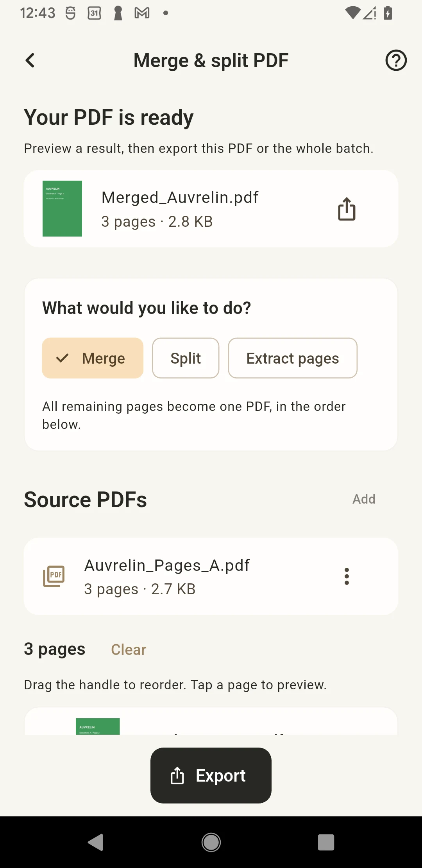Tap the "Your PDF is ready" heading
The width and height of the screenshot is (422, 868).
click(109, 117)
